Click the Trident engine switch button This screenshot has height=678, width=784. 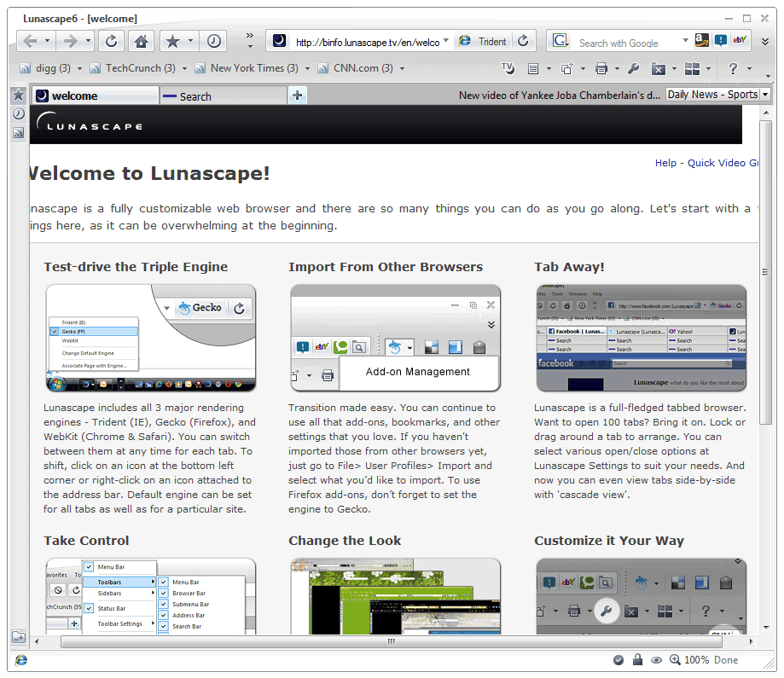tap(483, 42)
